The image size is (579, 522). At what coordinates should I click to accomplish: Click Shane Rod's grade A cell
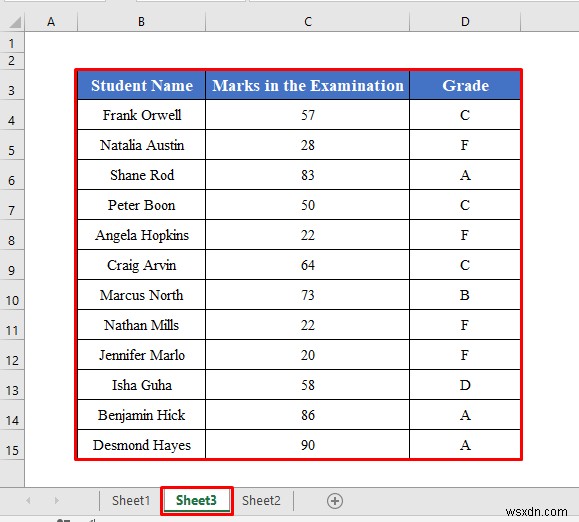[x=465, y=175]
